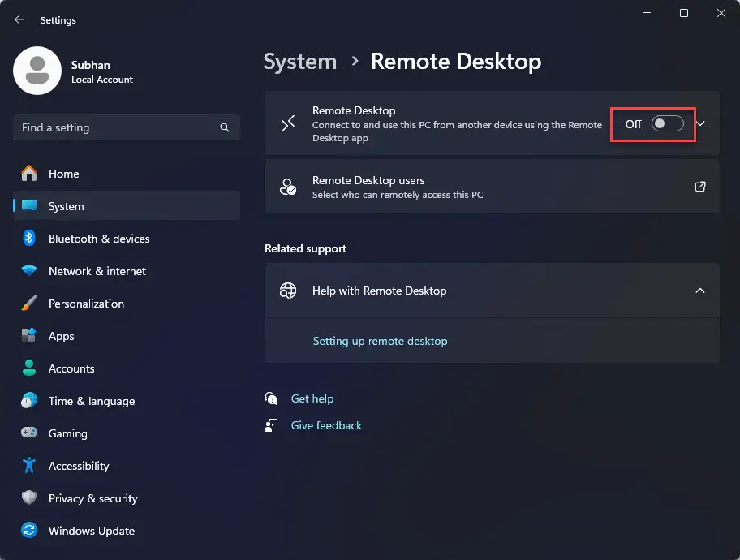The image size is (740, 560).
Task: Minimize the Settings window
Action: (647, 13)
